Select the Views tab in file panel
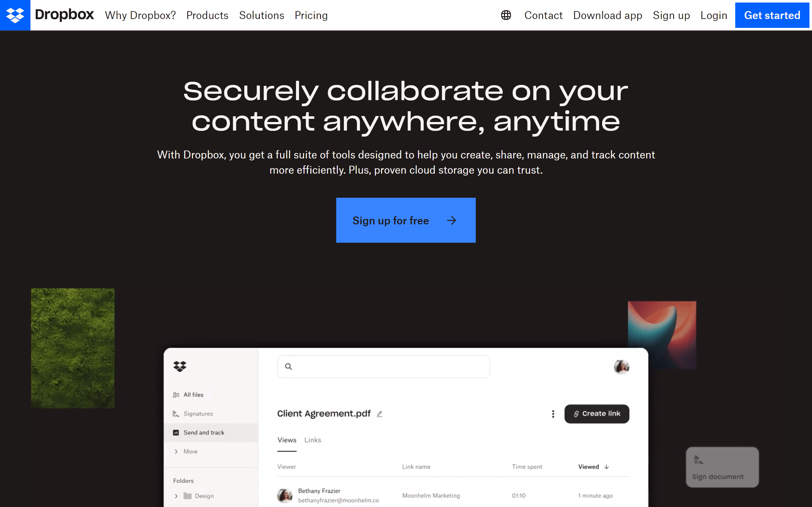 tap(286, 440)
